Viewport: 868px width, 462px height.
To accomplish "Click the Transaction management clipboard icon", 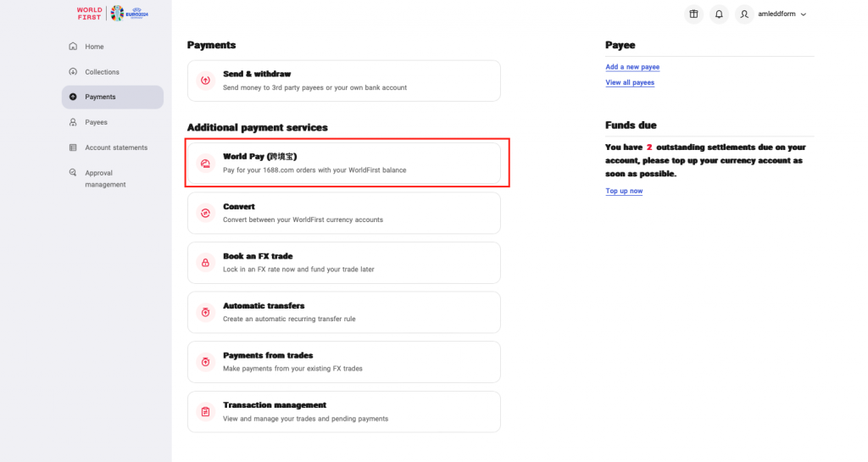I will pyautogui.click(x=205, y=411).
